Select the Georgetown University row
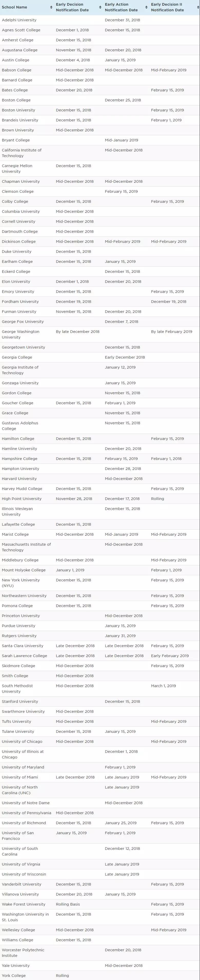The width and height of the screenshot is (200, 980). pos(23,347)
